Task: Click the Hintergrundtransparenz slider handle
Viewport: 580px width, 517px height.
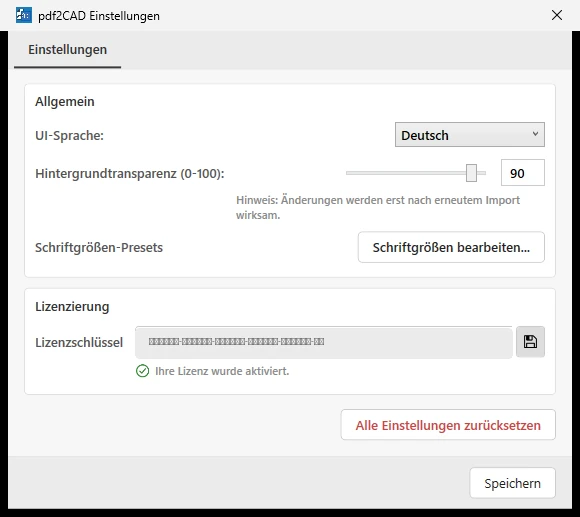Action: tap(471, 173)
